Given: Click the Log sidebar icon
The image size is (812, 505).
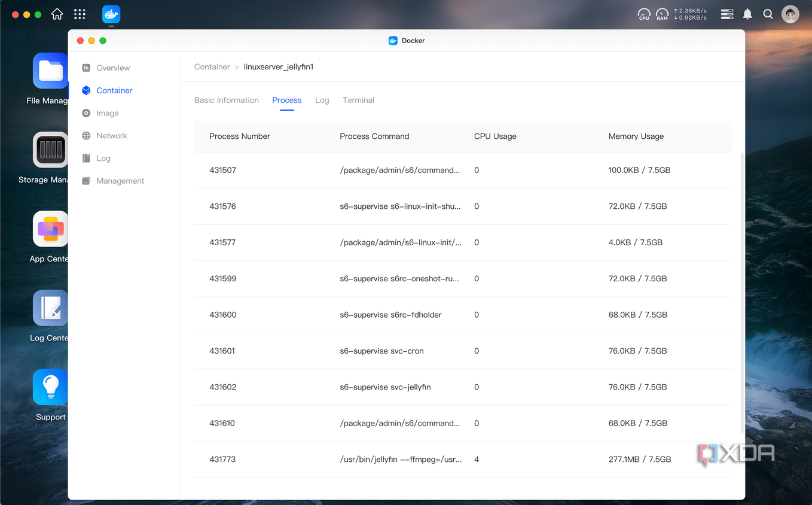Looking at the screenshot, I should [x=86, y=158].
